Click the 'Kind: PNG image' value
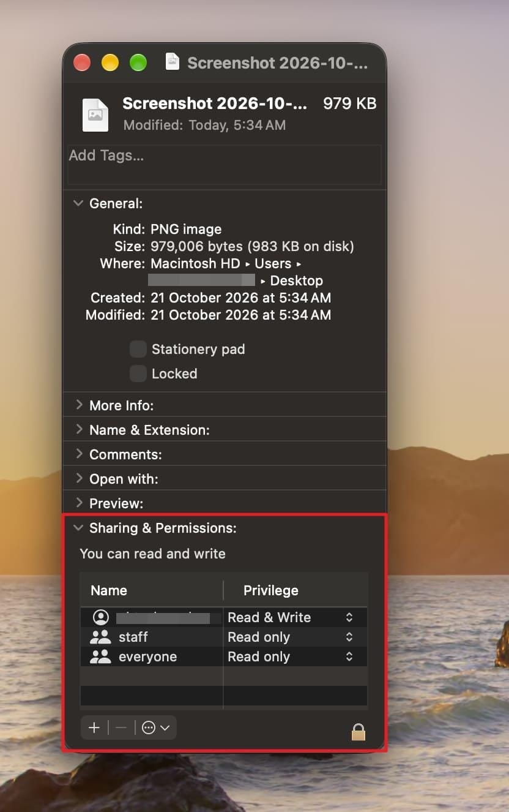Viewport: 509px width, 812px height. [186, 230]
